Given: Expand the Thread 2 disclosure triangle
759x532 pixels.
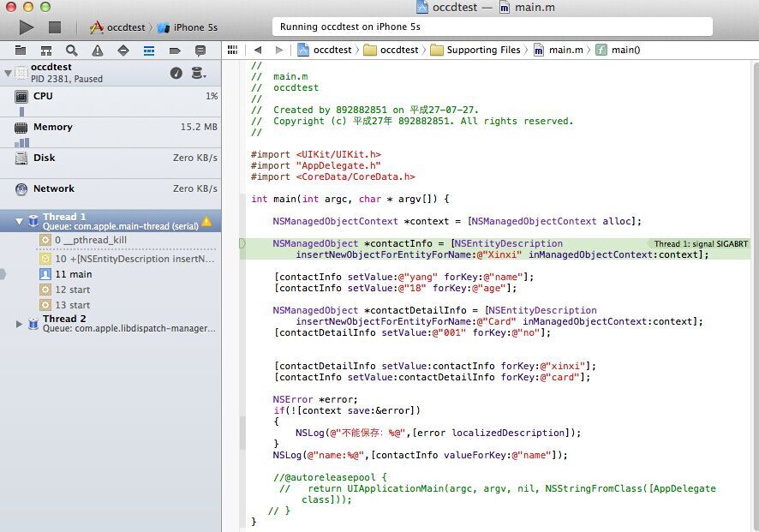Looking at the screenshot, I should click(x=19, y=324).
